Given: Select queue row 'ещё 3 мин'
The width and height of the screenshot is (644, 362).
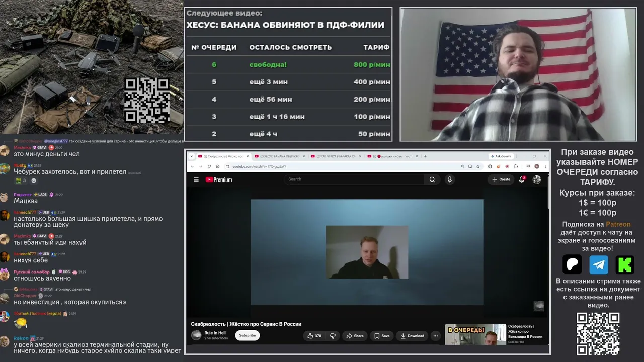Looking at the screenshot, I should [x=288, y=82].
